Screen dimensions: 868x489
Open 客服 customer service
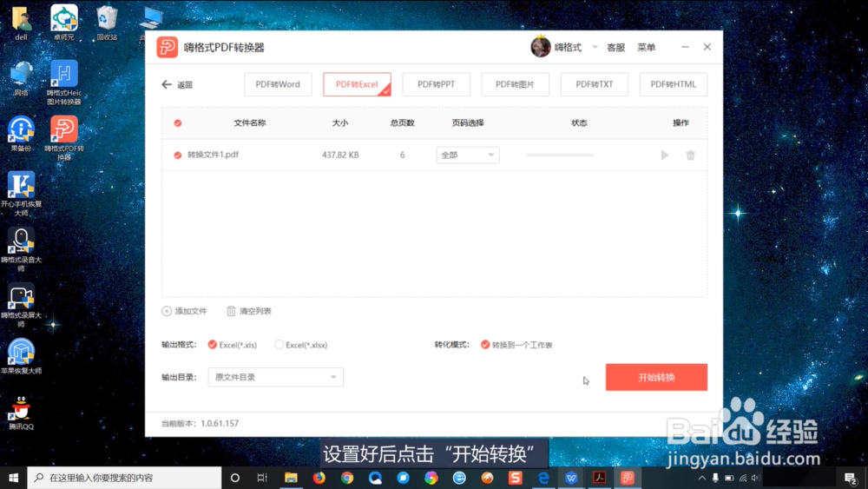pos(615,48)
